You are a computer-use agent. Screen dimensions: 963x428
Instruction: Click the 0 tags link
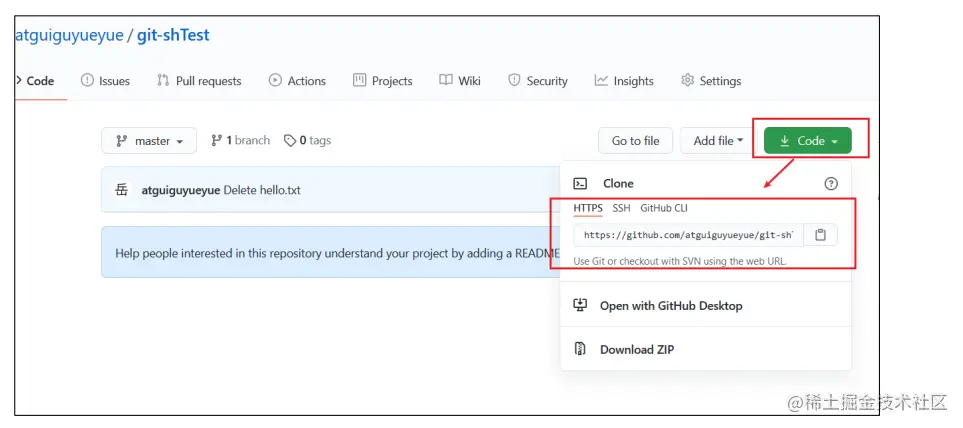click(x=307, y=141)
